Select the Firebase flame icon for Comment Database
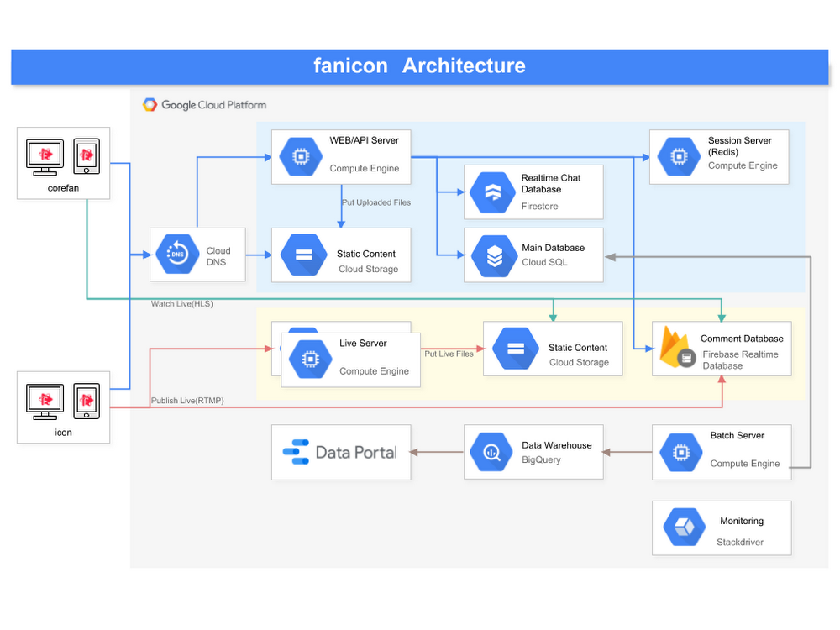 (676, 347)
